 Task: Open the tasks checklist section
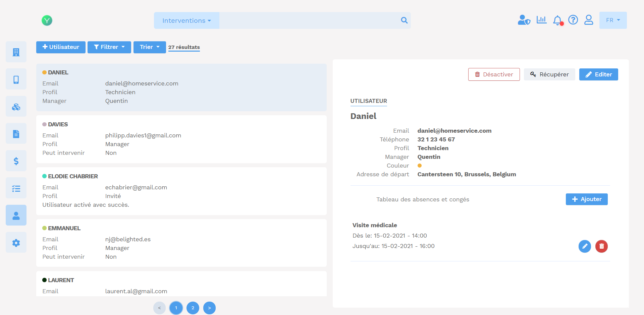point(16,188)
